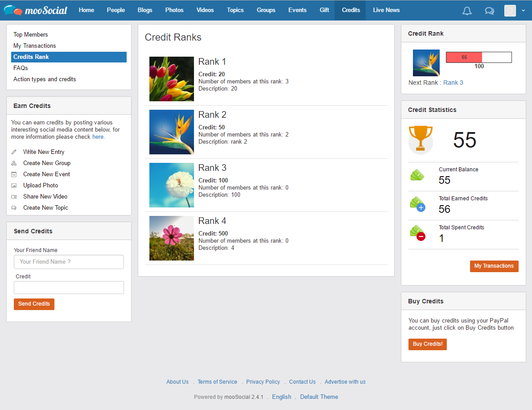
Task: Open Advertise with us footer link
Action: click(x=345, y=382)
